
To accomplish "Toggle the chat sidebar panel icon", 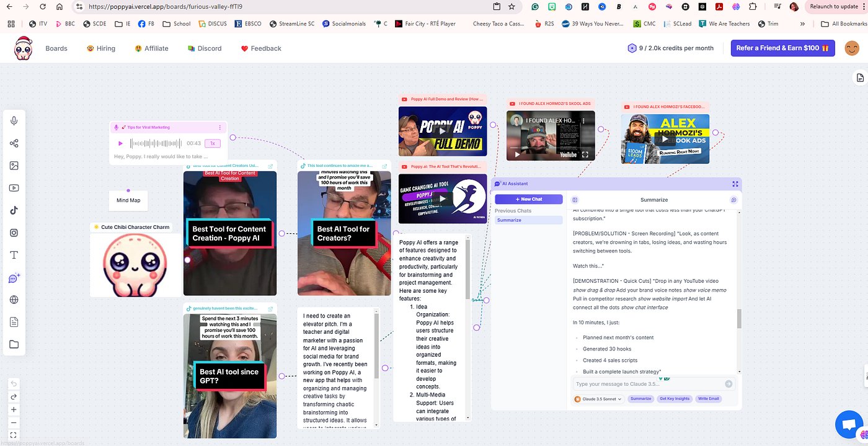I will [575, 200].
